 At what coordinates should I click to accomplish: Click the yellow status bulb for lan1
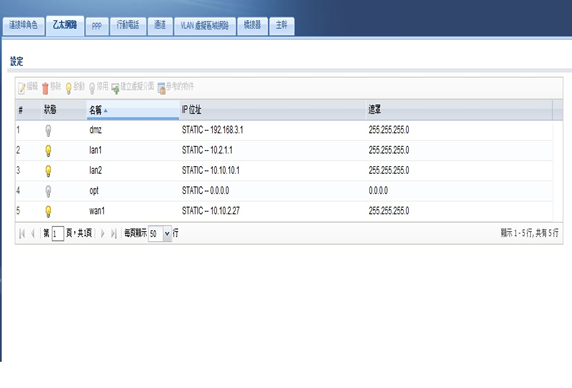(x=48, y=151)
